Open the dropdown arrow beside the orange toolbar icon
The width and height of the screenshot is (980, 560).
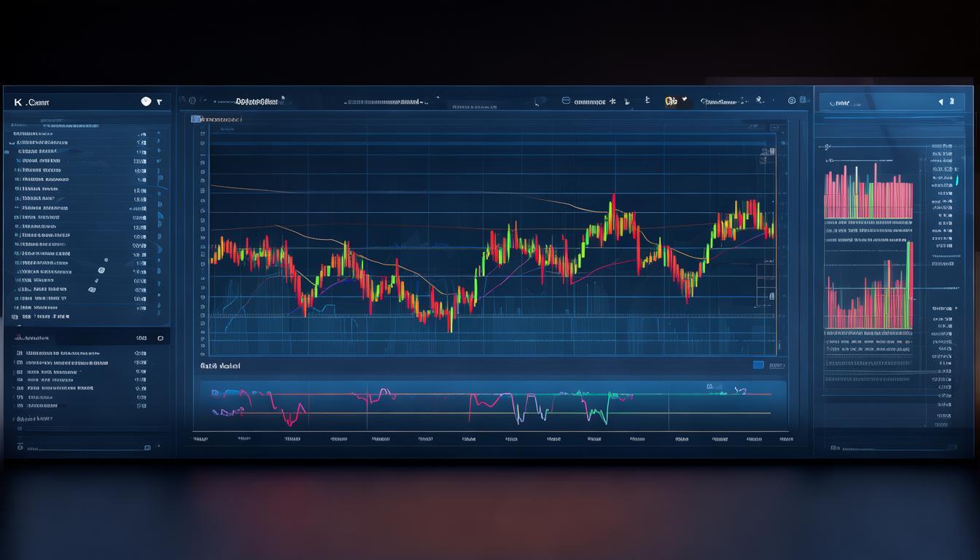[684, 101]
